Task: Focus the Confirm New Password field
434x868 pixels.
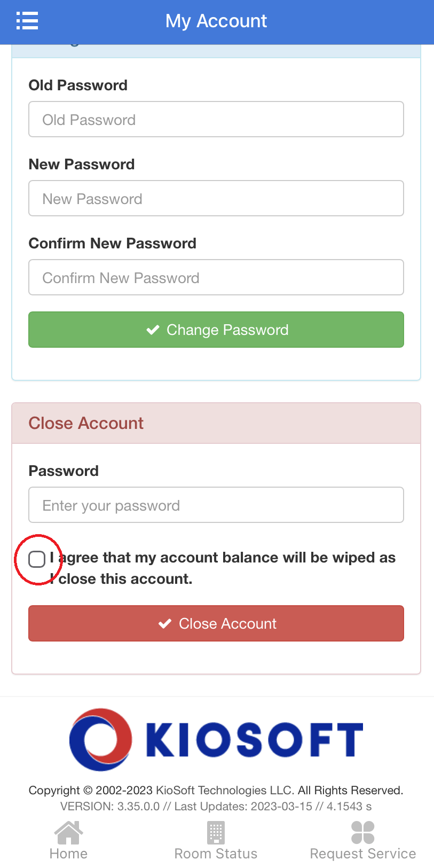Action: (x=216, y=277)
